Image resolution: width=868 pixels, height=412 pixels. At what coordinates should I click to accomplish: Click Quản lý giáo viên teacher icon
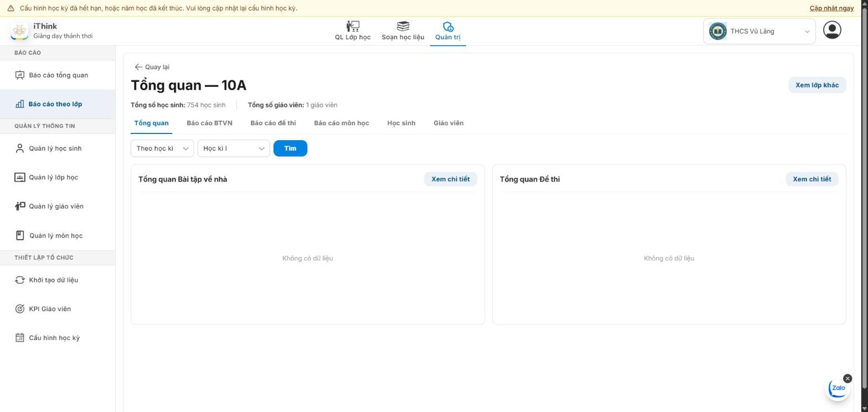coord(20,206)
